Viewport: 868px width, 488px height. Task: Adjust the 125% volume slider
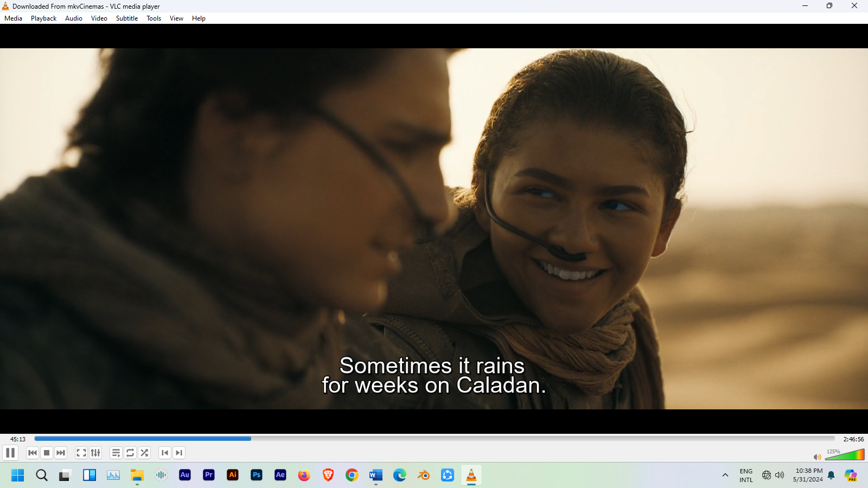[845, 454]
